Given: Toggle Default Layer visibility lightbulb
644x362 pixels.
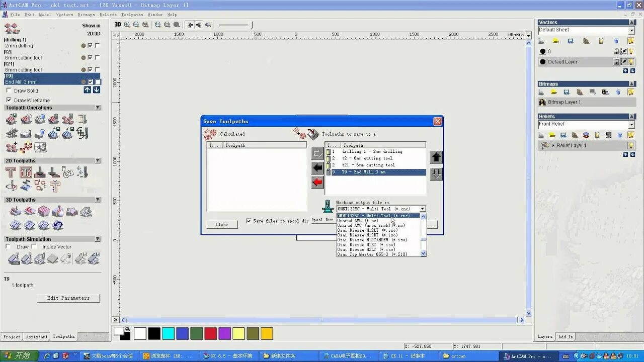Looking at the screenshot, I should (x=631, y=62).
